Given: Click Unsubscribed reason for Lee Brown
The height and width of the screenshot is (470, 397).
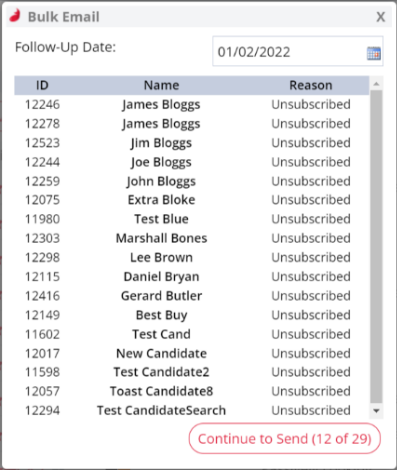Looking at the screenshot, I should pos(311,257).
